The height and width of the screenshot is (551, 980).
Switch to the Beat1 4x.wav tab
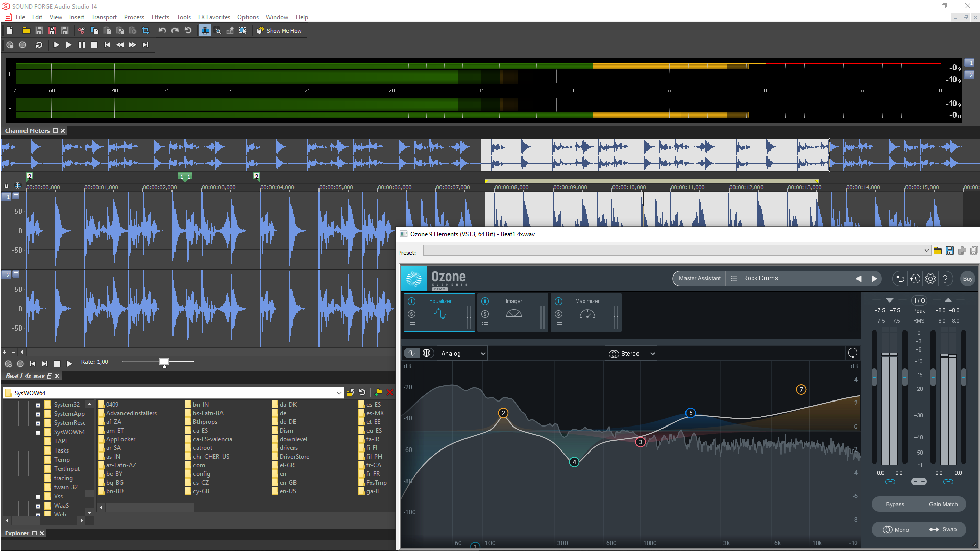(x=25, y=376)
